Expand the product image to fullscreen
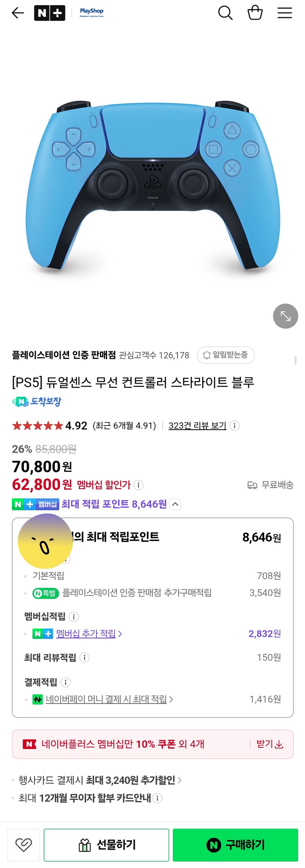305x868 pixels. pos(285,316)
